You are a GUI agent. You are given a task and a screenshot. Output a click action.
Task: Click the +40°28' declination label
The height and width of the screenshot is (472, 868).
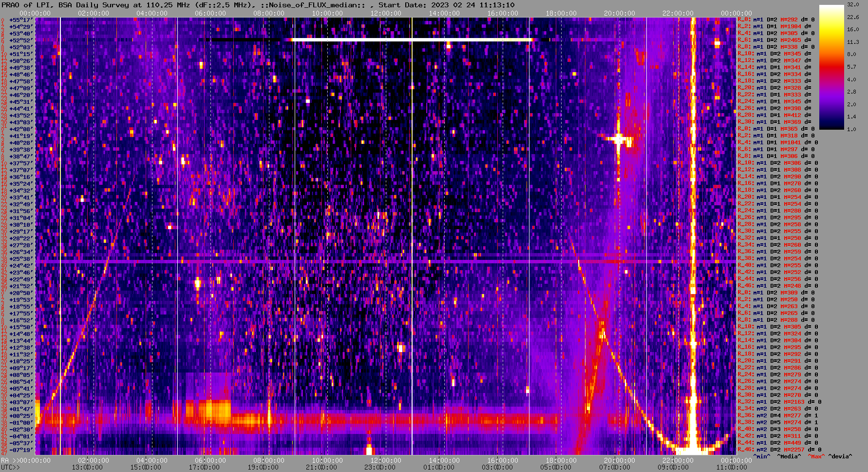click(x=21, y=142)
